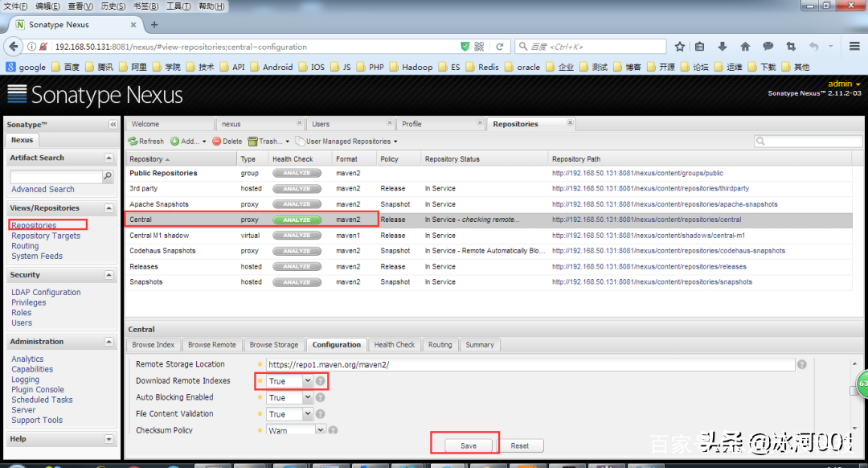Viewport: 868px width, 468px height.
Task: Open the chat bubble icon in browser toolbar
Action: 768,47
